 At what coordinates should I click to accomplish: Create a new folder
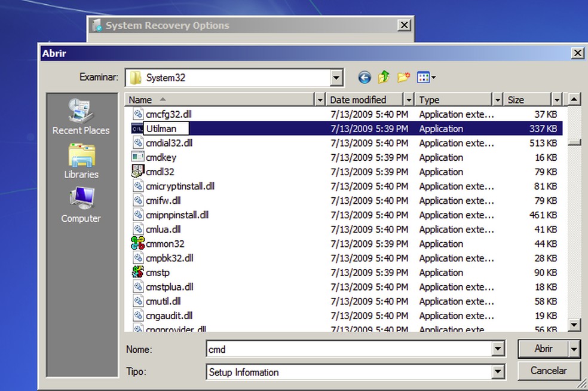click(x=404, y=77)
